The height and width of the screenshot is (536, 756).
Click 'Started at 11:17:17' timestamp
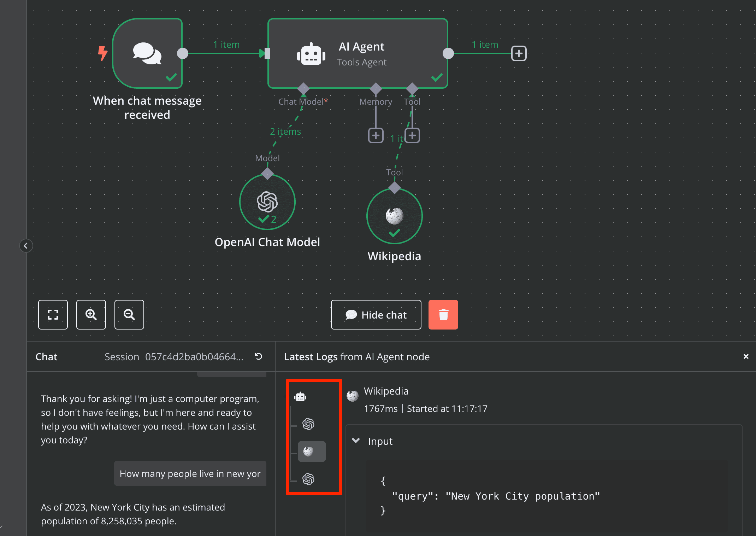pos(447,409)
